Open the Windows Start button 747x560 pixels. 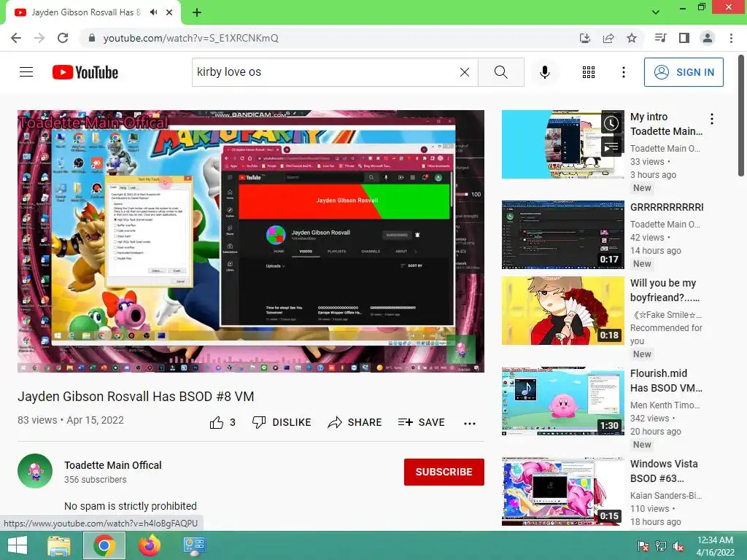pos(18,545)
